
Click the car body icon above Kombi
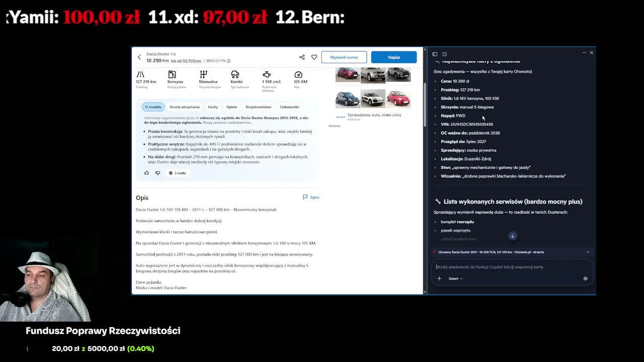click(235, 74)
